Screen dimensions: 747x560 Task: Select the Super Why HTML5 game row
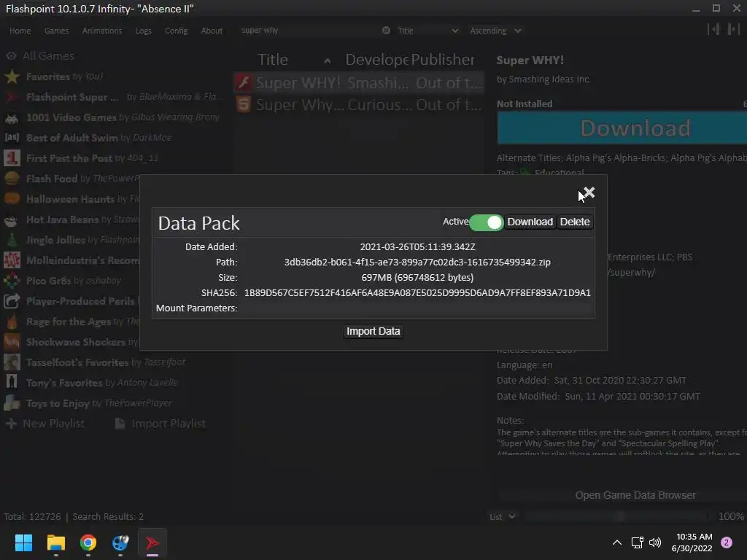(359, 104)
